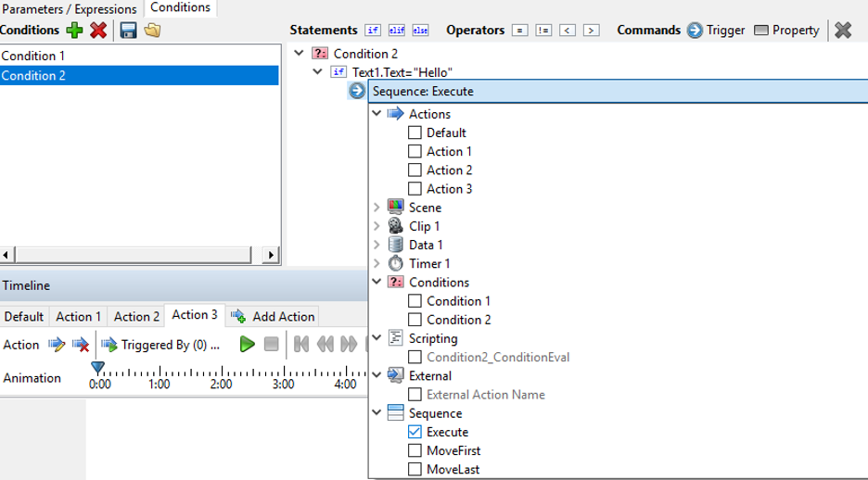Check the Action 1 checkbox
This screenshot has height=480, width=868.
click(415, 152)
